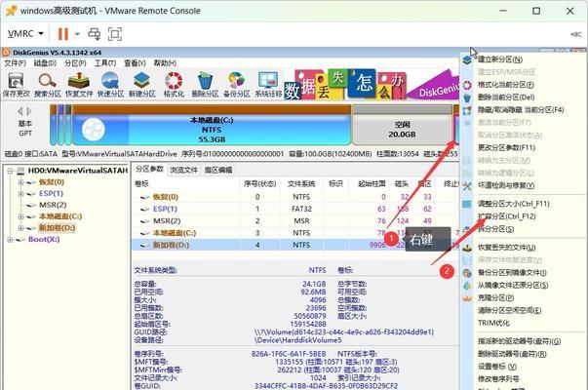Choose 更改分区参数(F11) from context menu
588x390 pixels.
[x=506, y=147]
